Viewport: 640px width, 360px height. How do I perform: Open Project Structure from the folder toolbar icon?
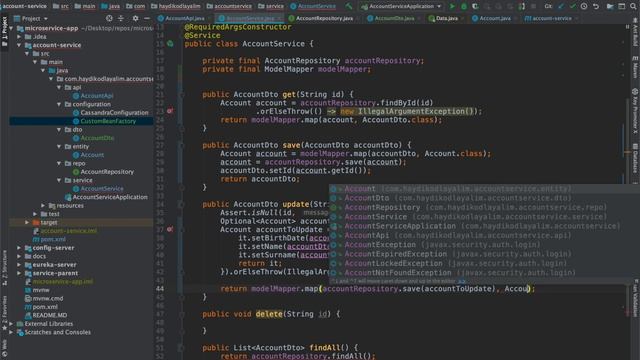(610, 6)
